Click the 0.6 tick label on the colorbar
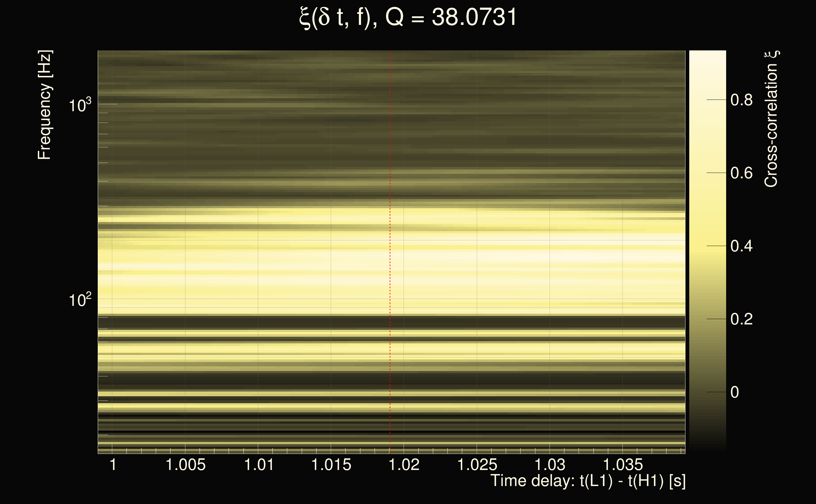The image size is (816, 504). click(x=741, y=173)
